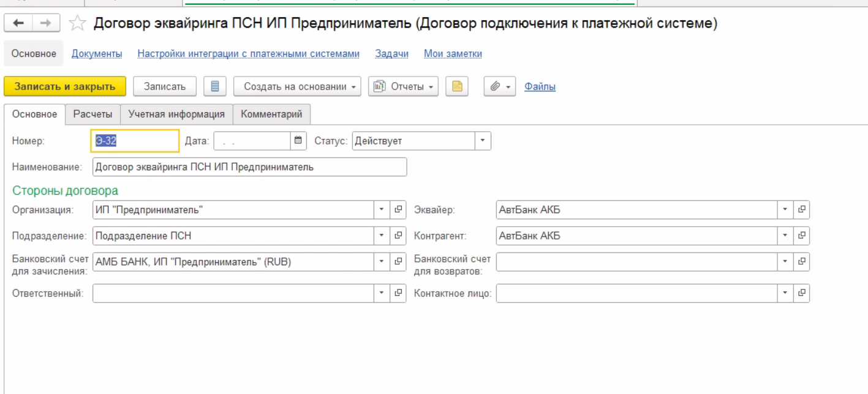Expand the Статус dropdown list
The height and width of the screenshot is (394, 868).
pyautogui.click(x=483, y=141)
